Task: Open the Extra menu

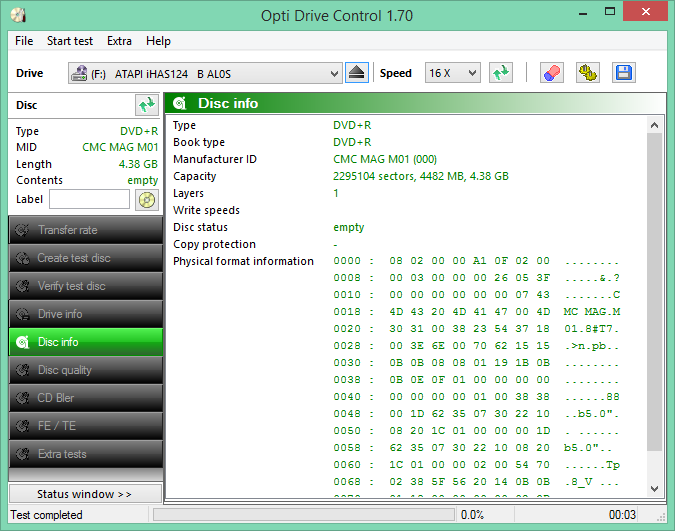Action: (119, 41)
